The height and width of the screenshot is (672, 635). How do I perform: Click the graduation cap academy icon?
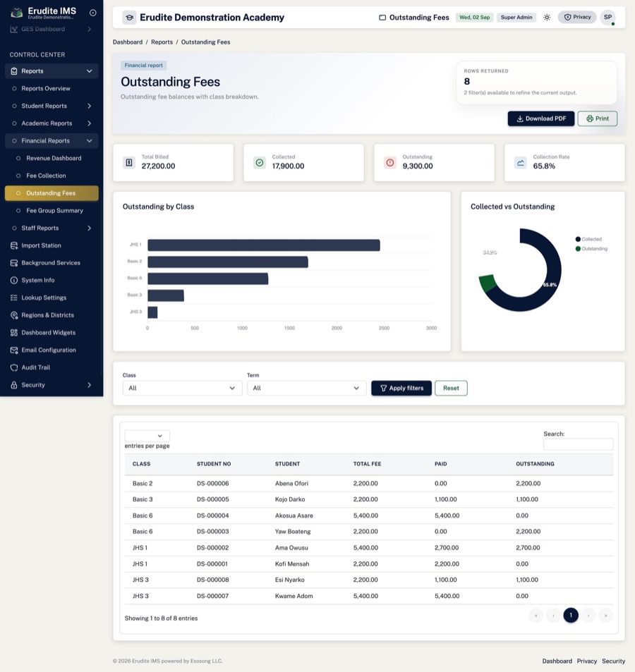coord(129,18)
